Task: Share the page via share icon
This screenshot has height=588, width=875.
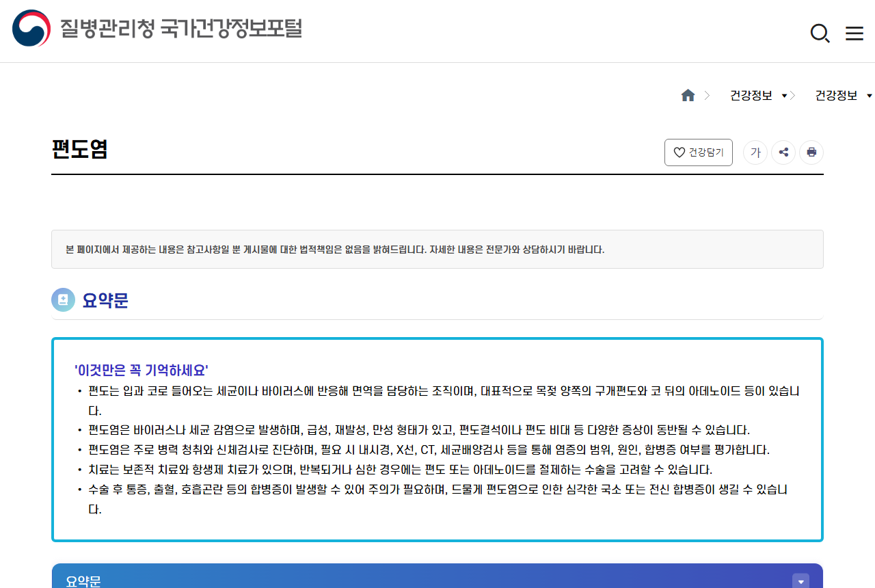Action: point(783,152)
